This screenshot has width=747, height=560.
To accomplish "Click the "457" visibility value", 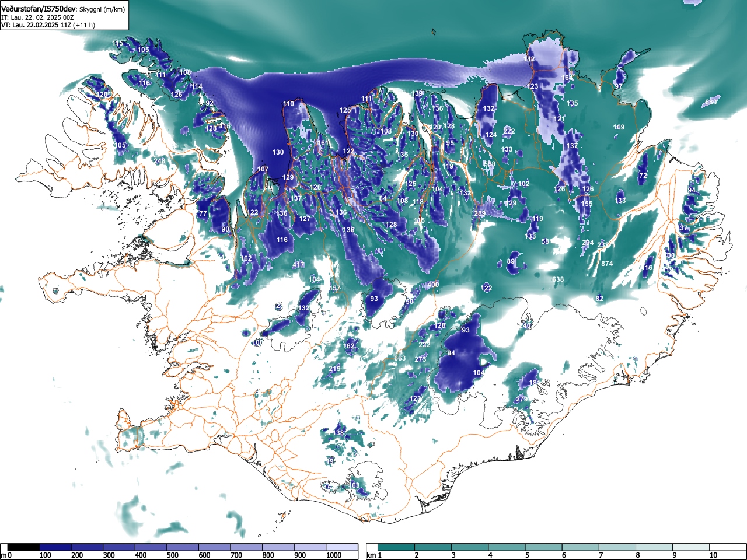I will 334,289.
